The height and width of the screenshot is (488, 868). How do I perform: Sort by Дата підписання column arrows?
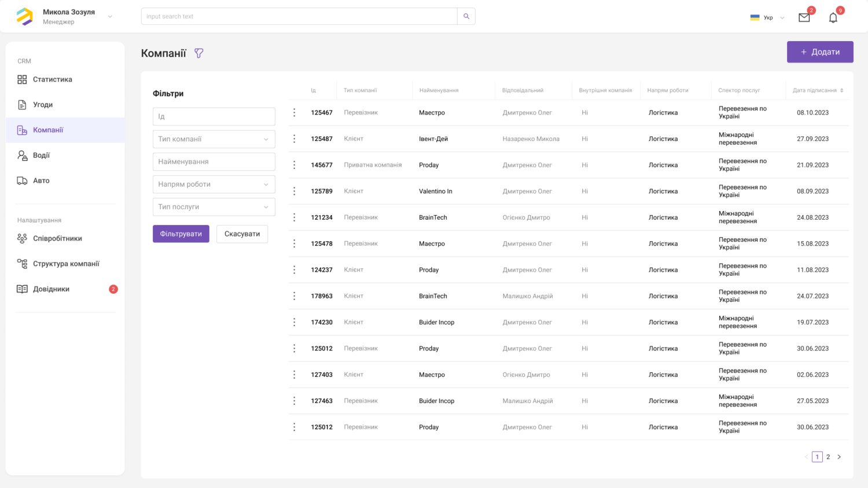pyautogui.click(x=842, y=90)
